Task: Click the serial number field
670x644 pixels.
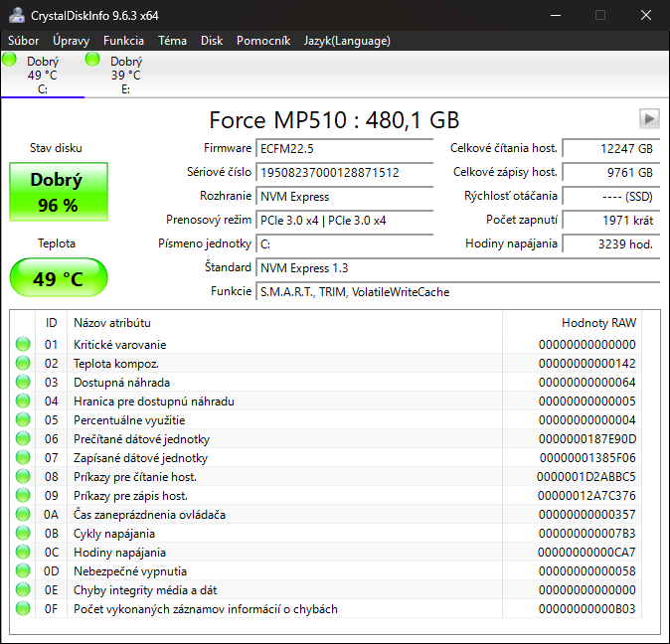Action: 344,173
